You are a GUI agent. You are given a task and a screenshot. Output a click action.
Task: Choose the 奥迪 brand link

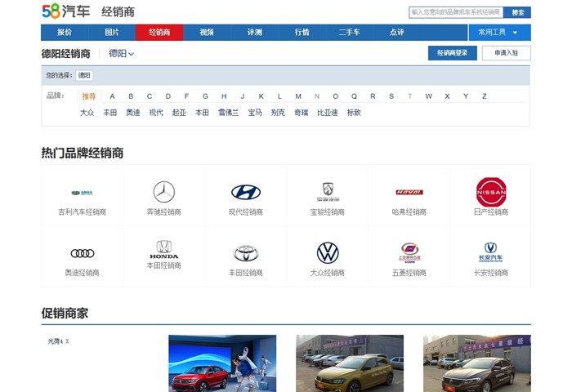coord(133,113)
